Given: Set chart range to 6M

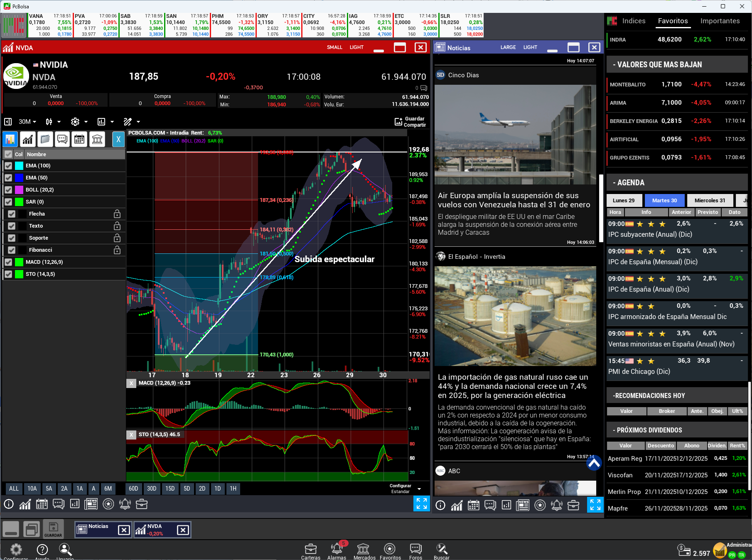Looking at the screenshot, I should coord(108,489).
